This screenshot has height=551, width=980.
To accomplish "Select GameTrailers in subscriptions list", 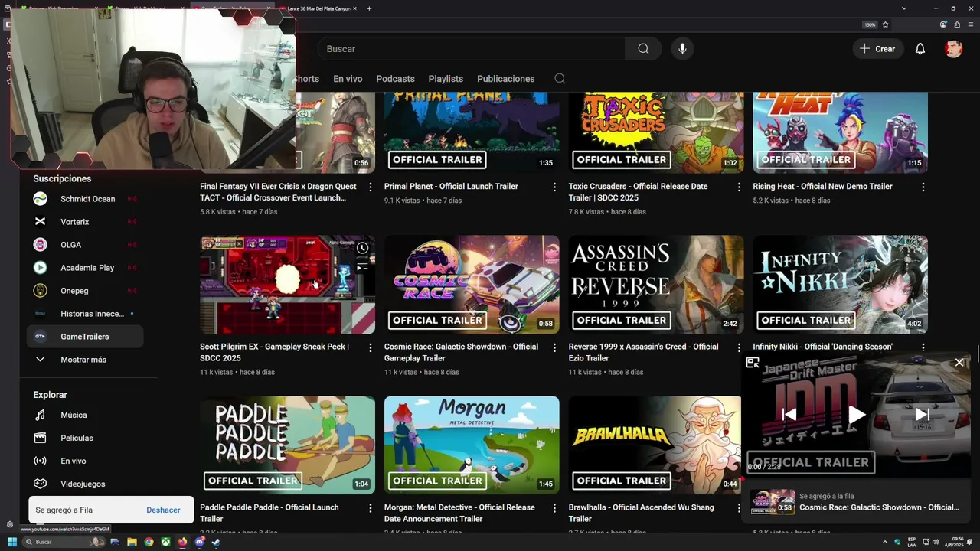I will tap(84, 337).
